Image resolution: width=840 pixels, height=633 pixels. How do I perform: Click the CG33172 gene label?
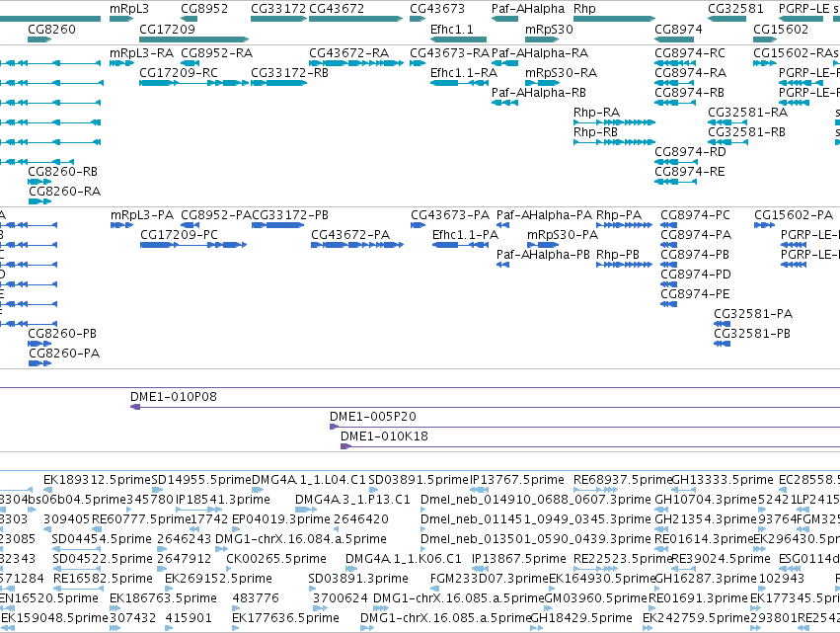click(x=278, y=9)
